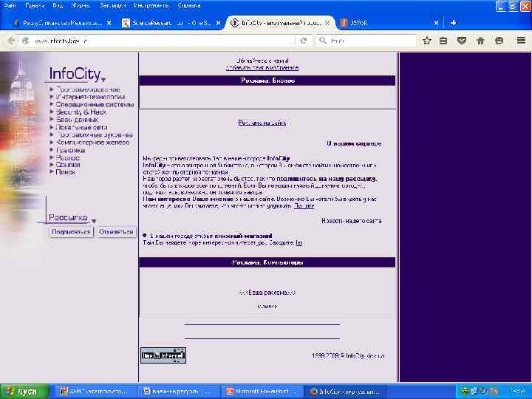Open the Графика section
This screenshot has width=532, height=399.
(70, 150)
